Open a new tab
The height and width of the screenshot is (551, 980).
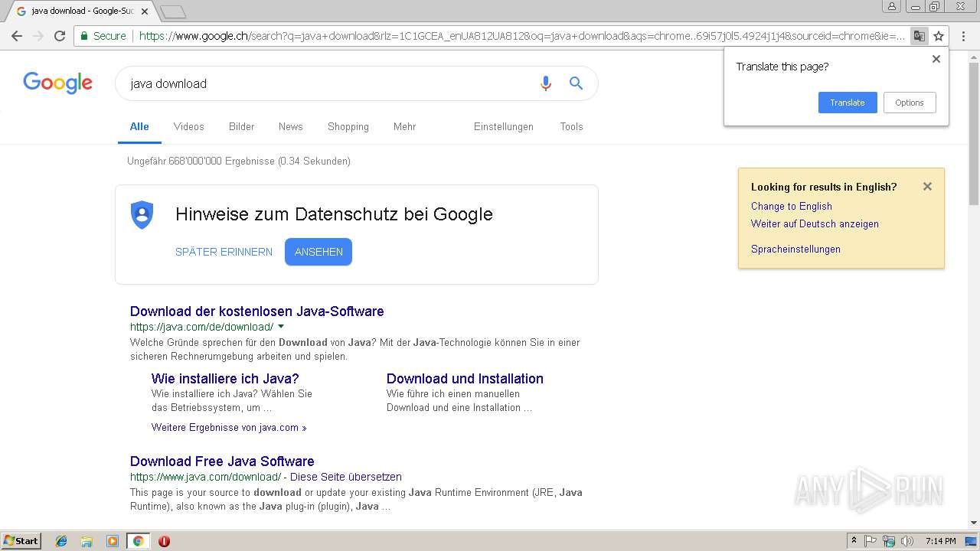click(173, 11)
